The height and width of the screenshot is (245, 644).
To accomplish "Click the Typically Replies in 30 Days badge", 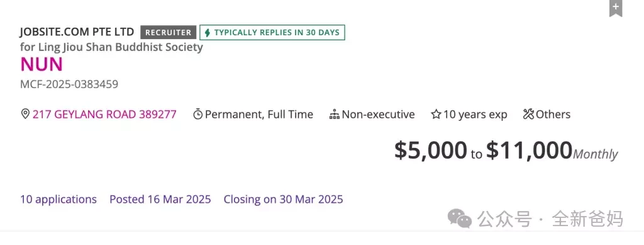I will click(x=272, y=33).
